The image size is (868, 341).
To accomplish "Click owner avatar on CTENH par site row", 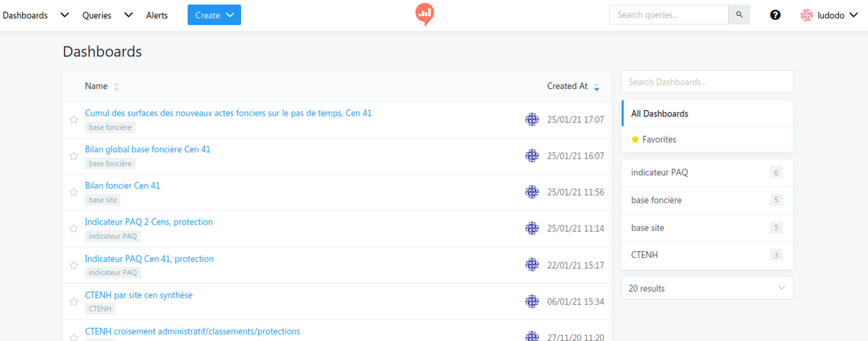I will point(532,300).
